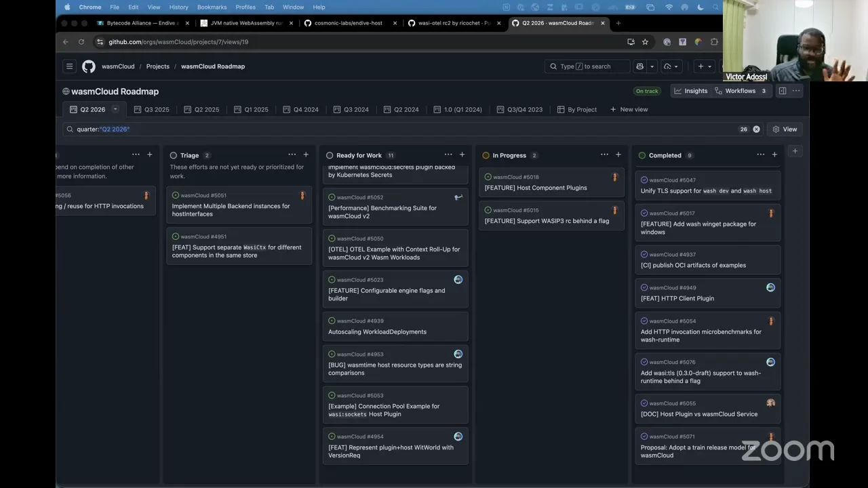Switch to the Bytecode Alliance browser tab
This screenshot has width=868, height=488.
(x=141, y=23)
